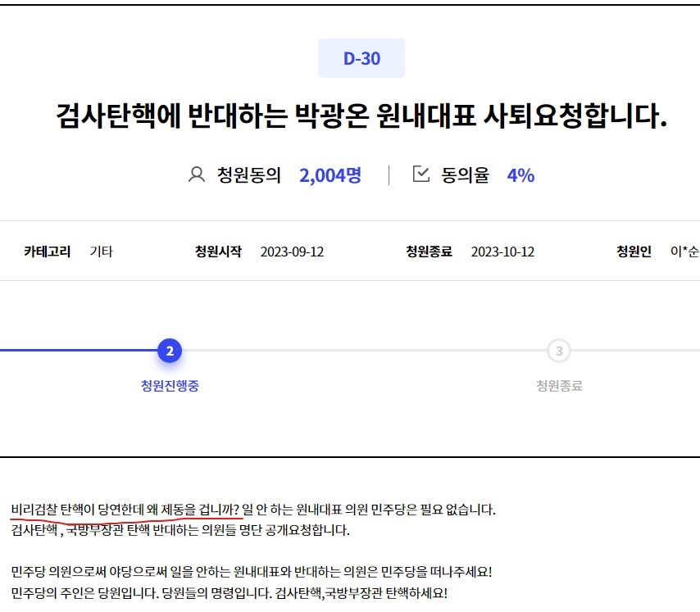Click the 청원진행중 step label
The image size is (700, 612).
click(170, 386)
